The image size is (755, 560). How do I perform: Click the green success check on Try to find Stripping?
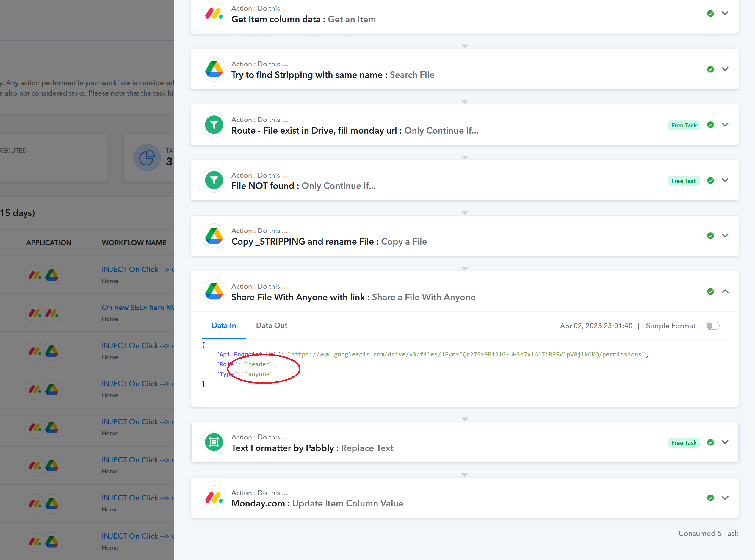[x=711, y=69]
